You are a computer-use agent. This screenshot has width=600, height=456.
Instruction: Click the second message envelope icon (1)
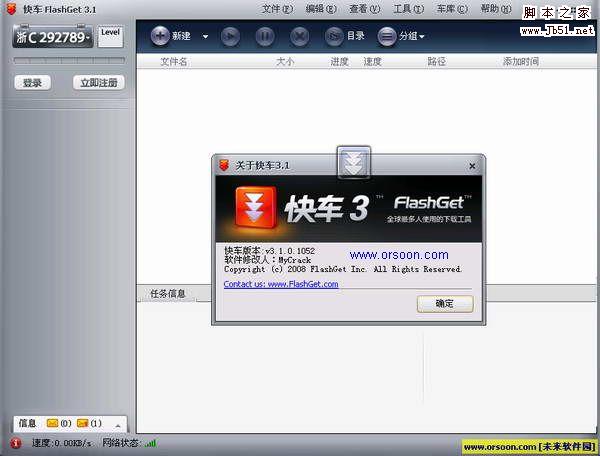[x=82, y=423]
